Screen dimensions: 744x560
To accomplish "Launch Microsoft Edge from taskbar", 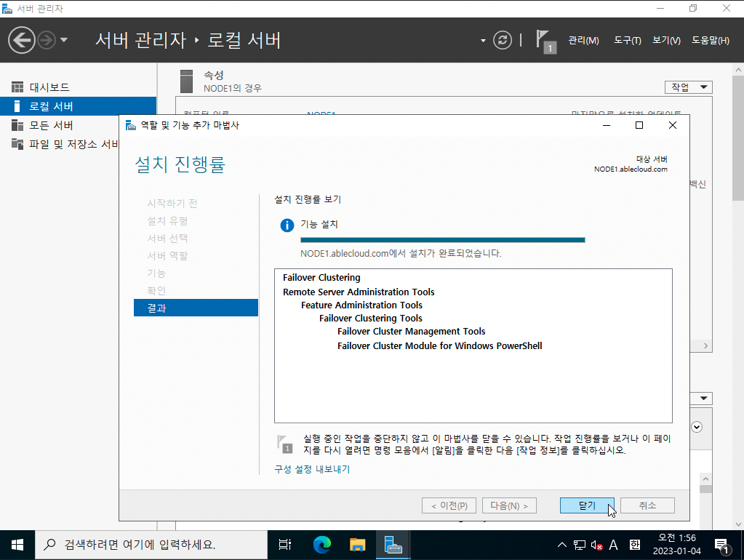I will tap(321, 545).
